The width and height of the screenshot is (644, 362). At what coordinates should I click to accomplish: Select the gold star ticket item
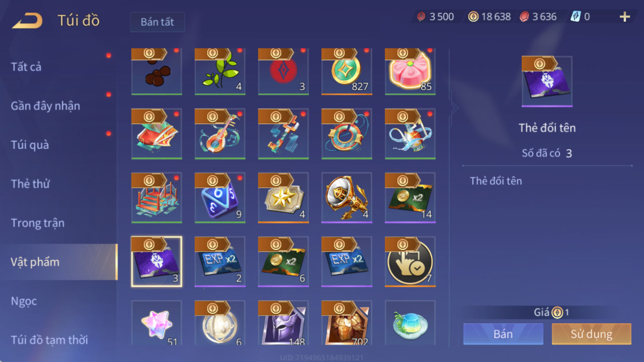click(x=283, y=198)
